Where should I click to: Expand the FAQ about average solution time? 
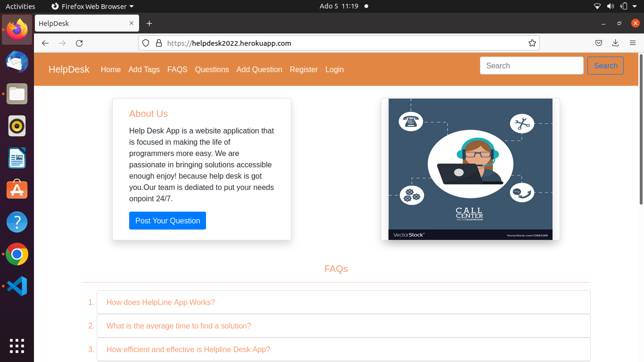(179, 326)
